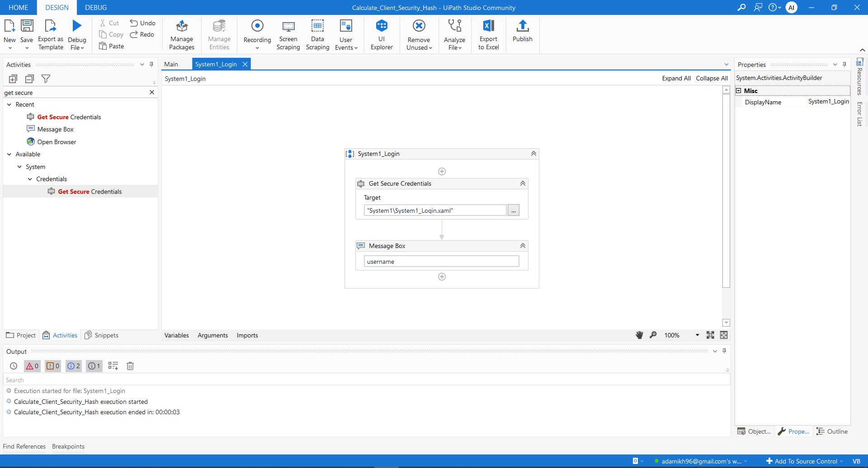Collapse the Credentials tree node

[30, 179]
